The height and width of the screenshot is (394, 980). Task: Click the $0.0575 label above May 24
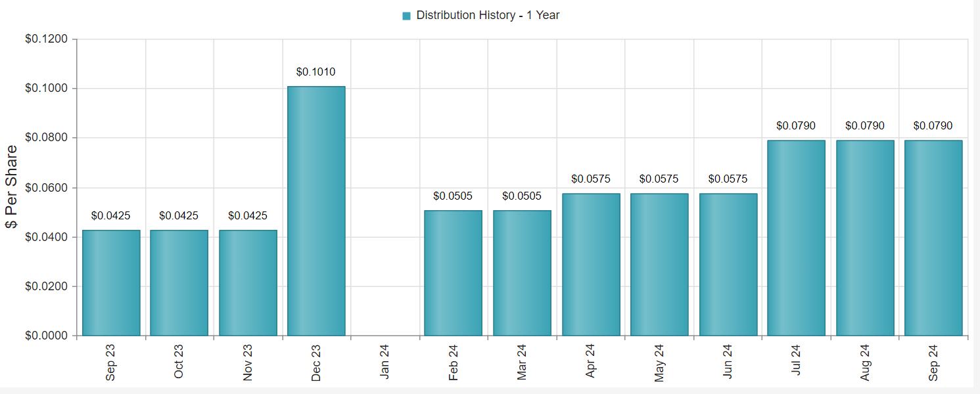pyautogui.click(x=659, y=179)
